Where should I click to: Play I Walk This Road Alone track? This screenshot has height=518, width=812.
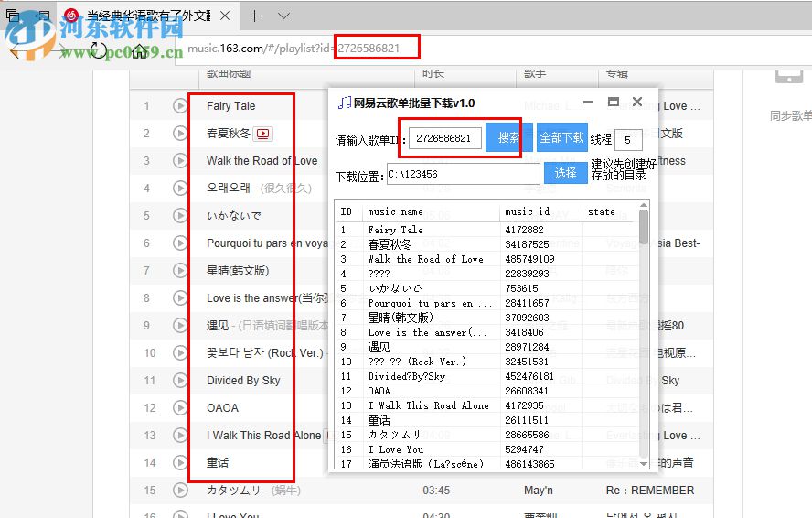(180, 435)
